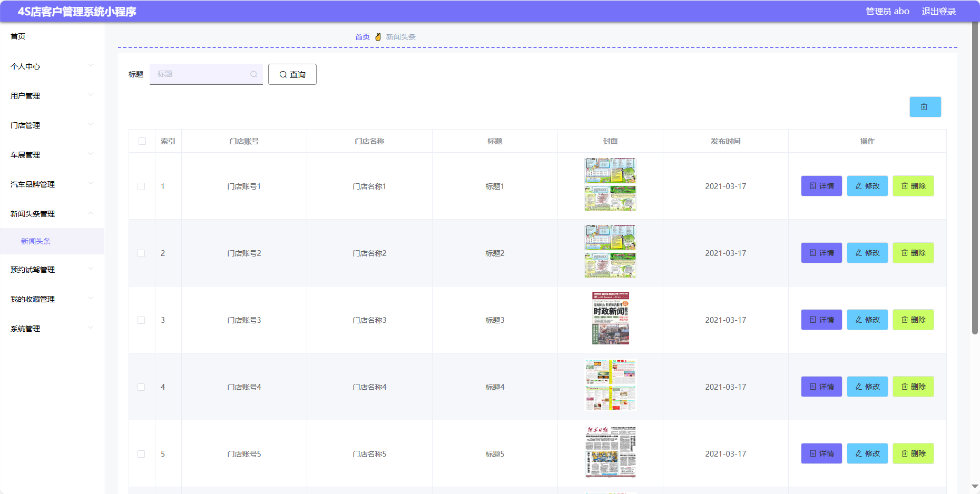Image resolution: width=980 pixels, height=494 pixels.
Task: Click 修改 for row 门店账号1
Action: (x=867, y=186)
